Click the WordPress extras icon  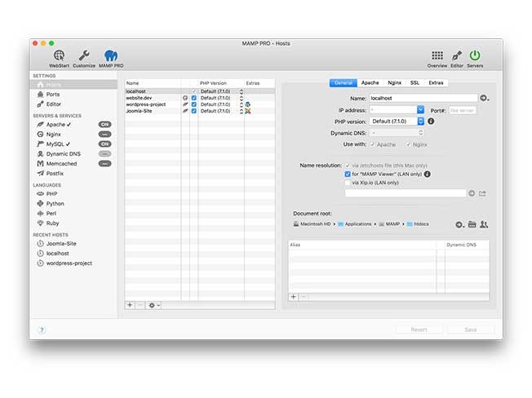tap(248, 104)
